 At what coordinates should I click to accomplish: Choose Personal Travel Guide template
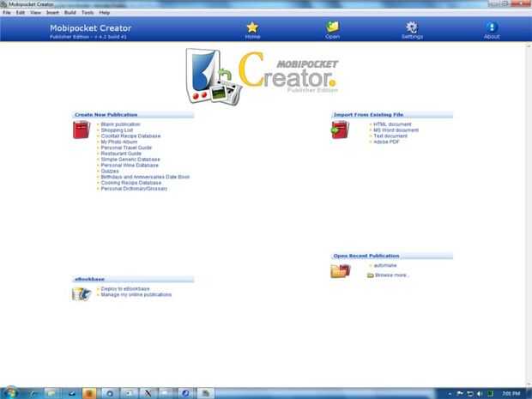(126, 148)
